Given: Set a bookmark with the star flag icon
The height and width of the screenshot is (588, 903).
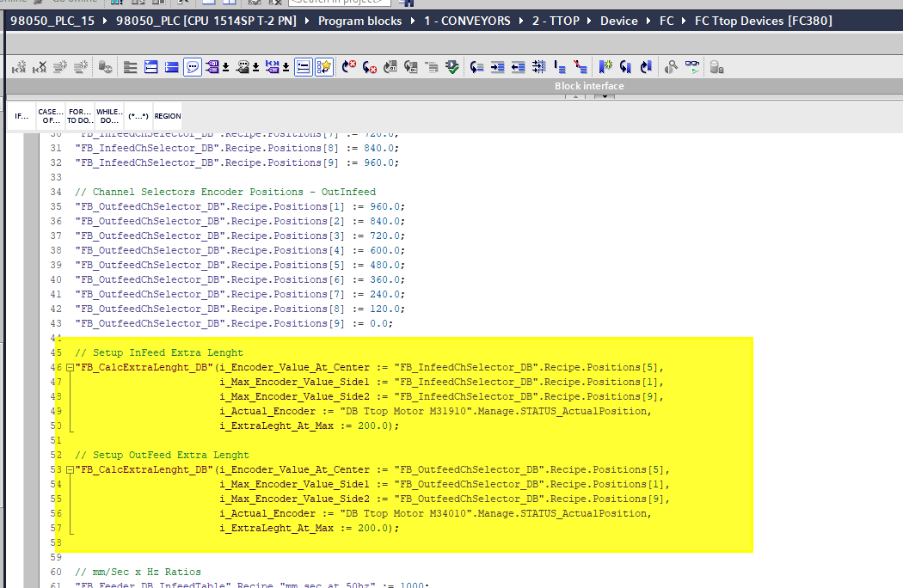Looking at the screenshot, I should (x=605, y=67).
